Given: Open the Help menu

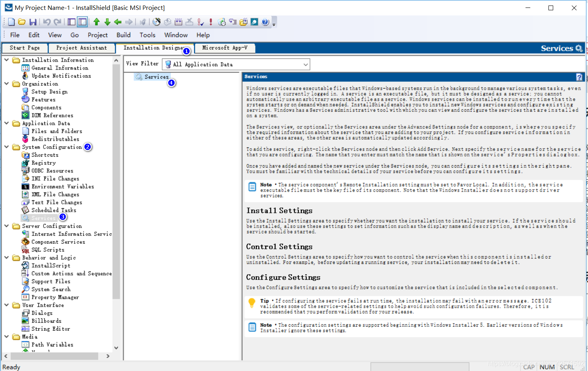Looking at the screenshot, I should coord(203,35).
